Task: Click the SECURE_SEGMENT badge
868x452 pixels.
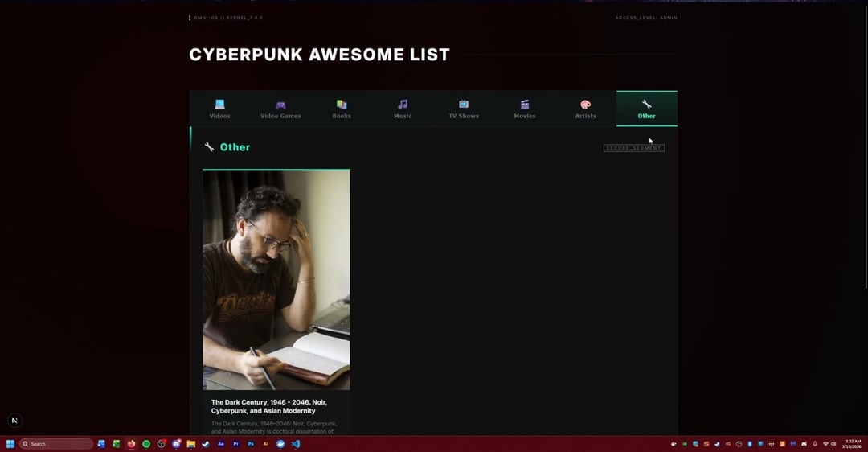Action: (x=633, y=148)
